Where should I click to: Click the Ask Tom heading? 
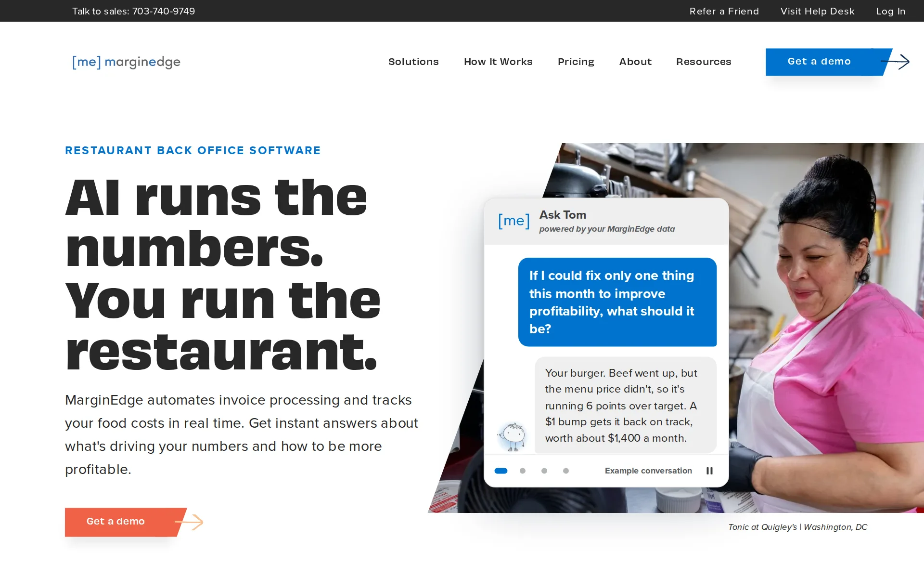(x=563, y=215)
